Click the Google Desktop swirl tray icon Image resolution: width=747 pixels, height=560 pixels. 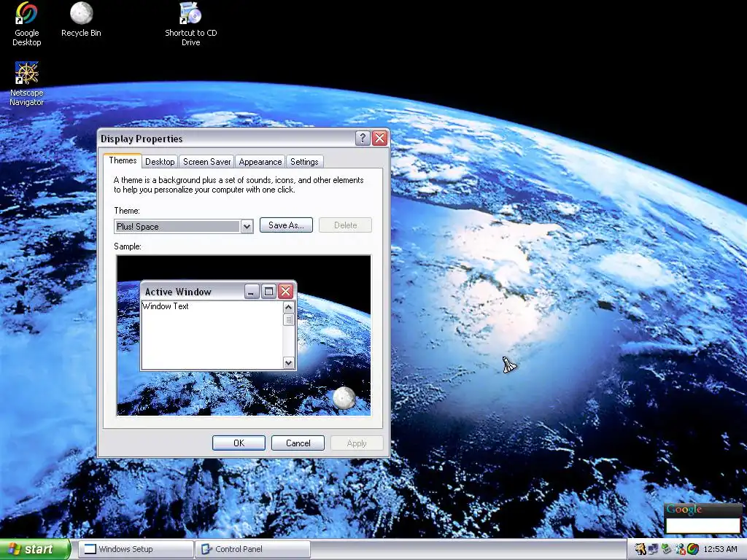(x=693, y=550)
